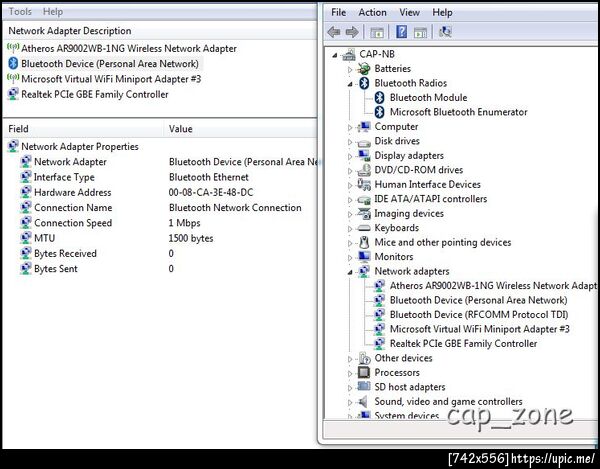600x469 pixels.
Task: Click the Bluetooth Module device icon
Action: pos(379,98)
